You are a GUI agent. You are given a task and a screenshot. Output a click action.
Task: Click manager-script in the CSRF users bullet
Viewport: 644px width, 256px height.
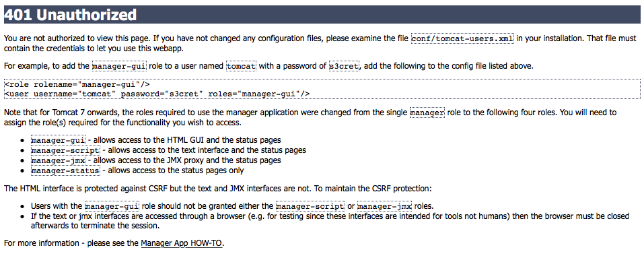pos(310,206)
